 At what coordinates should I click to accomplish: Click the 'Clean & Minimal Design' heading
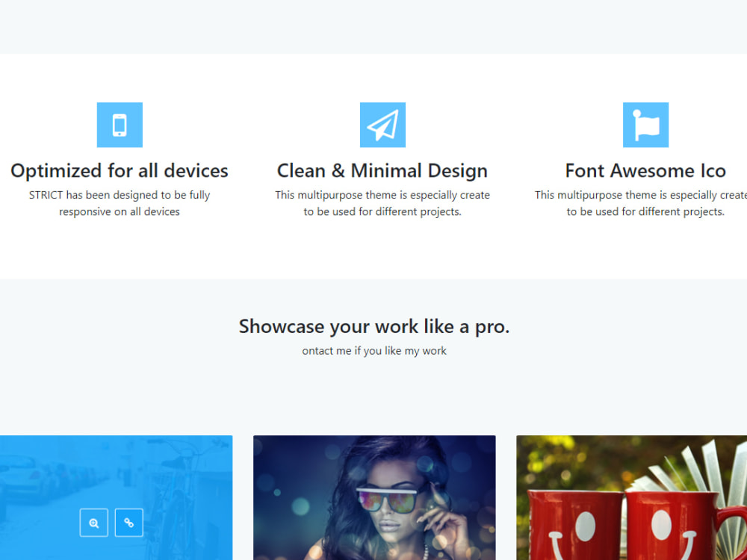click(382, 170)
